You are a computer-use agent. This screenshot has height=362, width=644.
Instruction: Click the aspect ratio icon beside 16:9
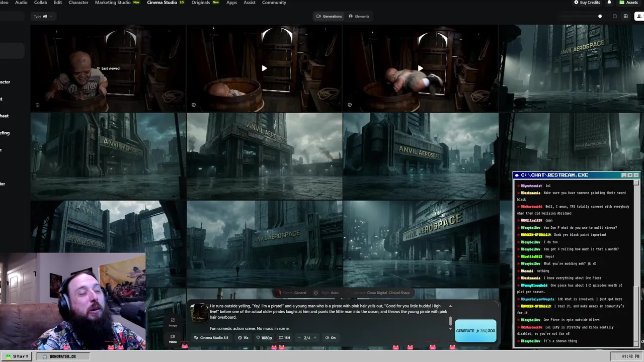[x=281, y=338]
